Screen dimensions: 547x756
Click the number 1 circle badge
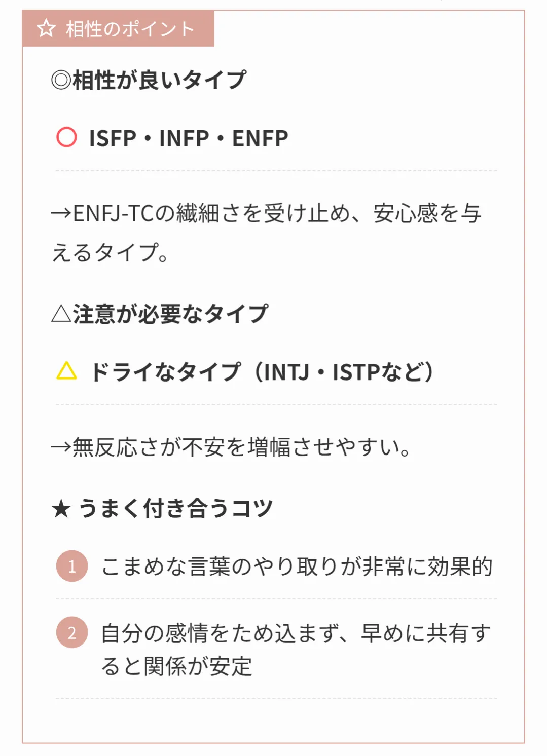click(72, 565)
